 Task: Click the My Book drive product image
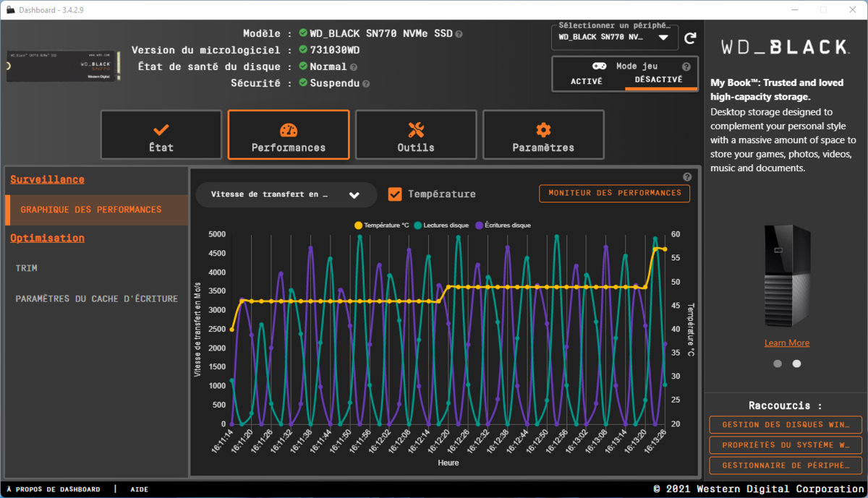(x=787, y=275)
